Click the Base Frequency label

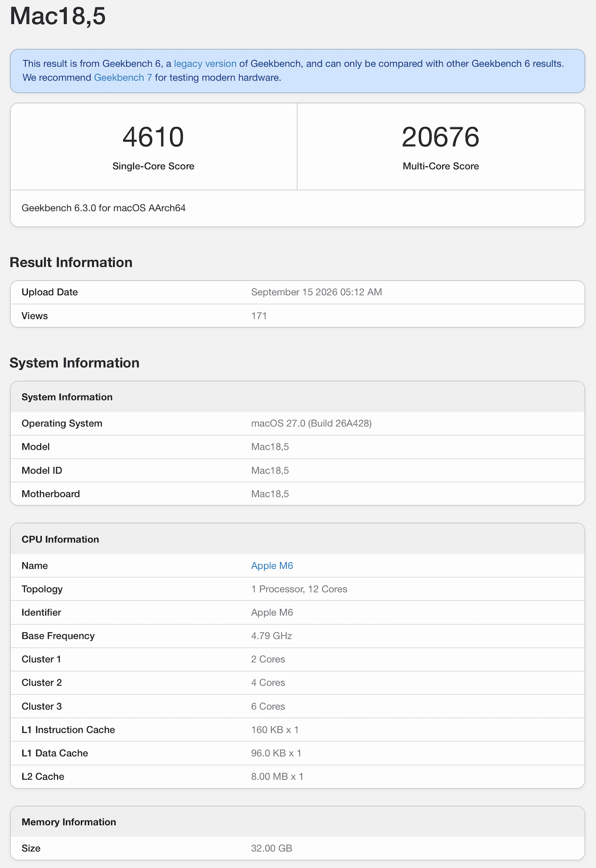[58, 636]
